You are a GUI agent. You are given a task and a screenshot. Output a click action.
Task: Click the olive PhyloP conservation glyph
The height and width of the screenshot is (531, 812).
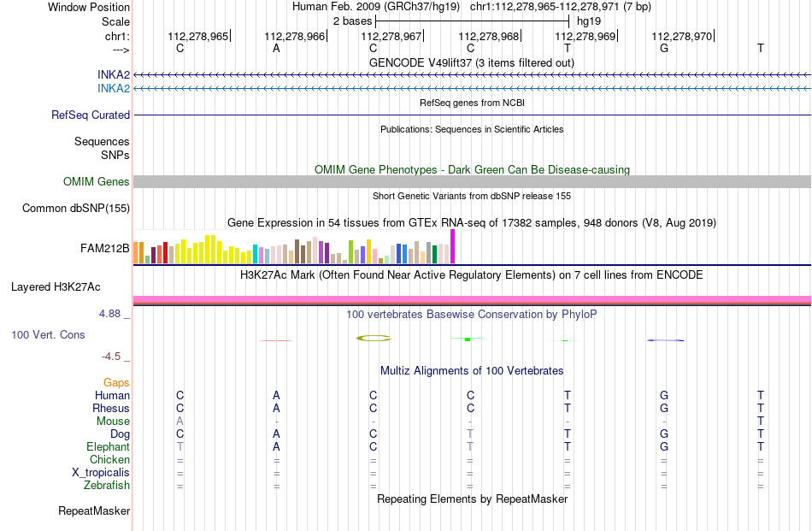click(x=374, y=339)
